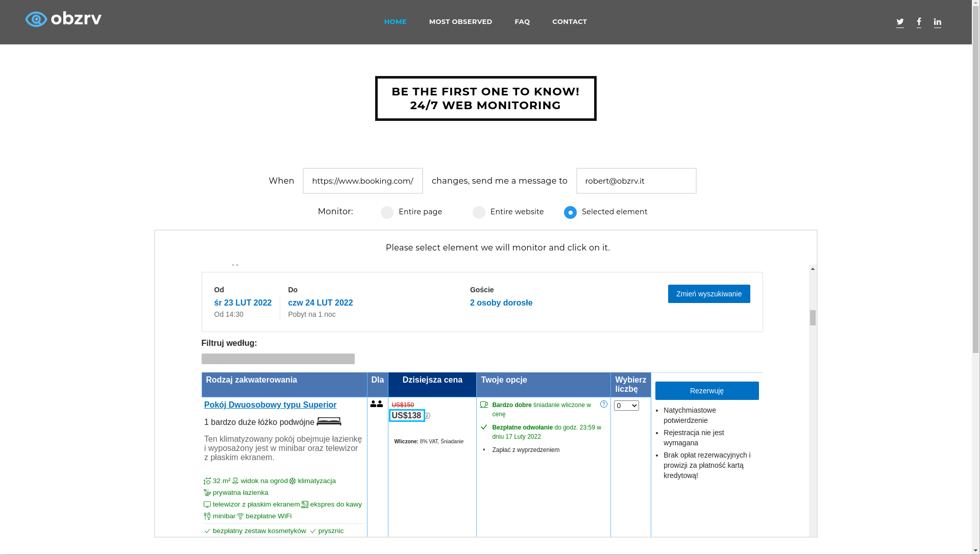Click the Wliczone: 8% VAT, Śniadanie text
Screen dimensions: 980x555
tap(429, 442)
